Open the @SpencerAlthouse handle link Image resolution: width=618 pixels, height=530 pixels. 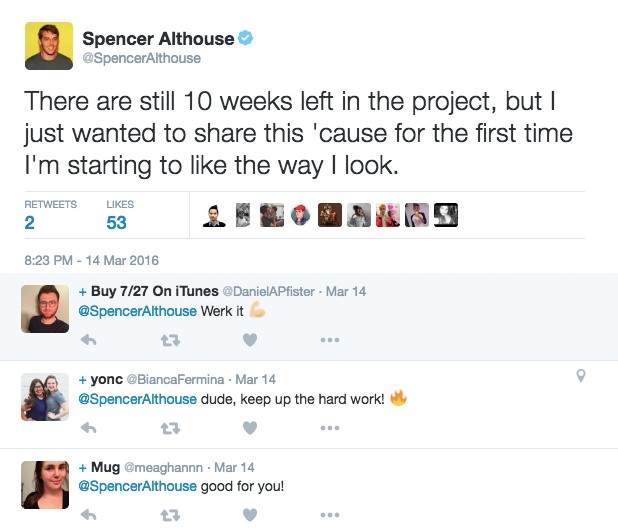coord(141,58)
